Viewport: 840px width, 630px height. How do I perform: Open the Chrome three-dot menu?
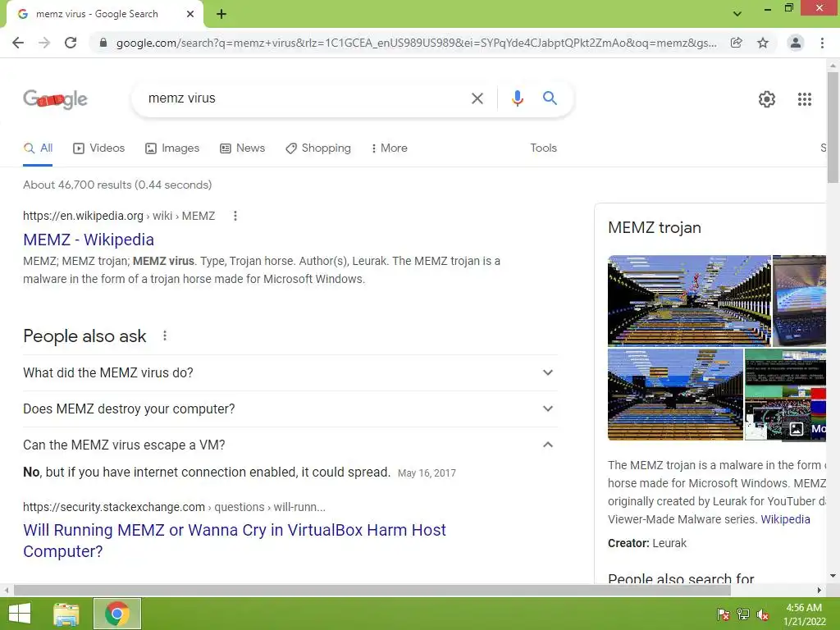[x=822, y=43]
